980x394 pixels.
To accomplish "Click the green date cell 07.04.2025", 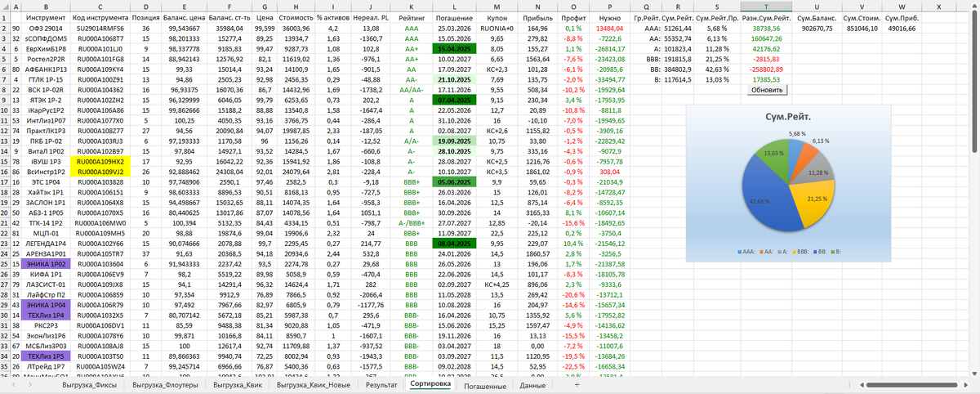I will coord(452,100).
